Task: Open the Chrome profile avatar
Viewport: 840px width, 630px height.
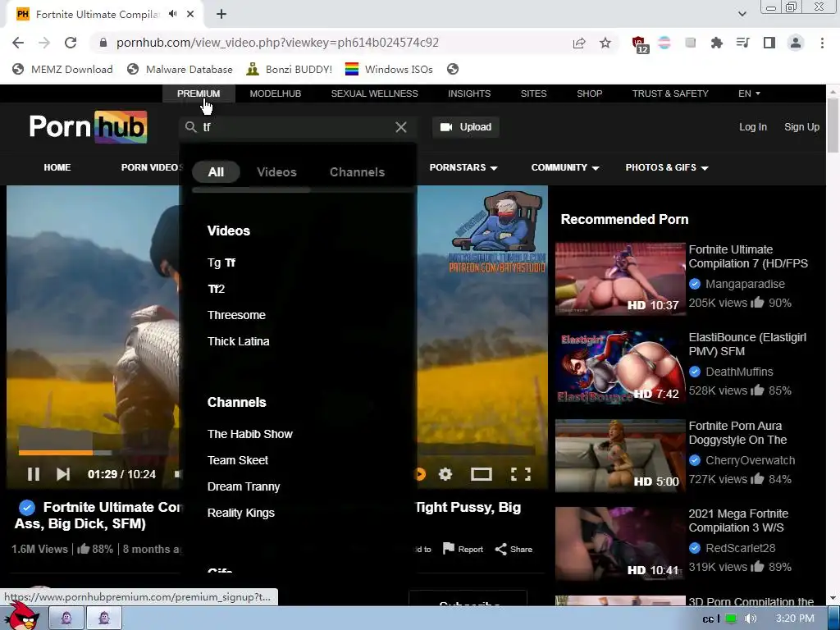Action: pos(796,43)
